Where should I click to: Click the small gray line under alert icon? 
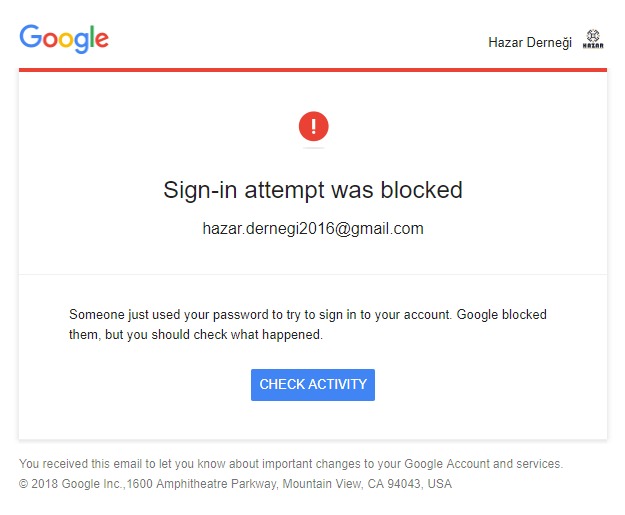[313, 148]
